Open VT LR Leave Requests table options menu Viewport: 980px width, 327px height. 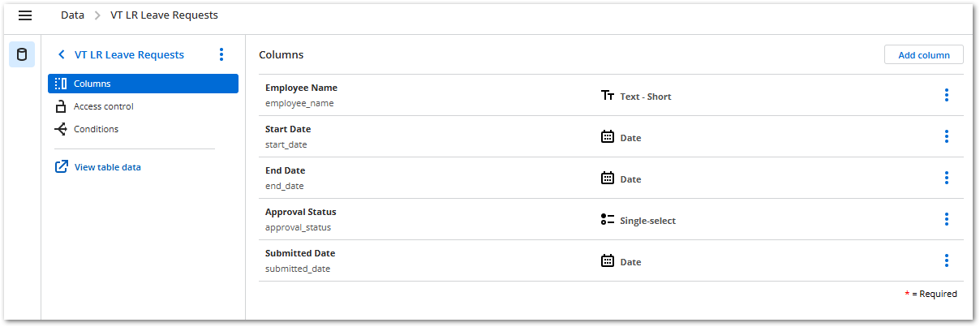point(221,55)
